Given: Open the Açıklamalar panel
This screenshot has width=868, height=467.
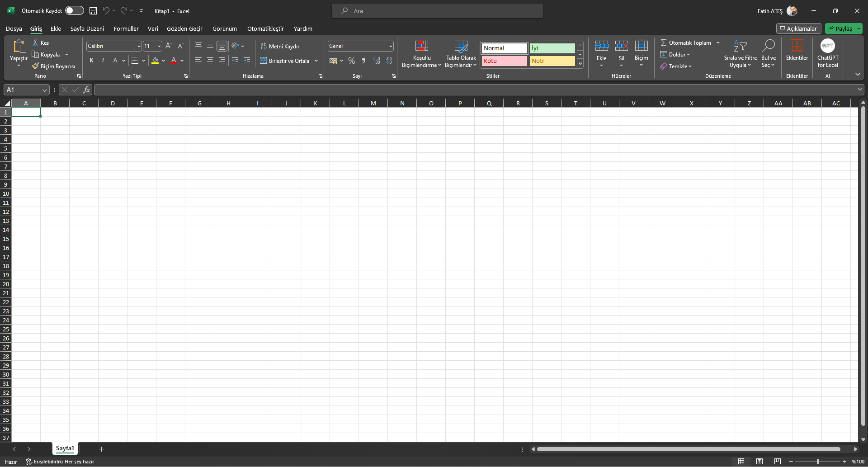Looking at the screenshot, I should click(798, 28).
